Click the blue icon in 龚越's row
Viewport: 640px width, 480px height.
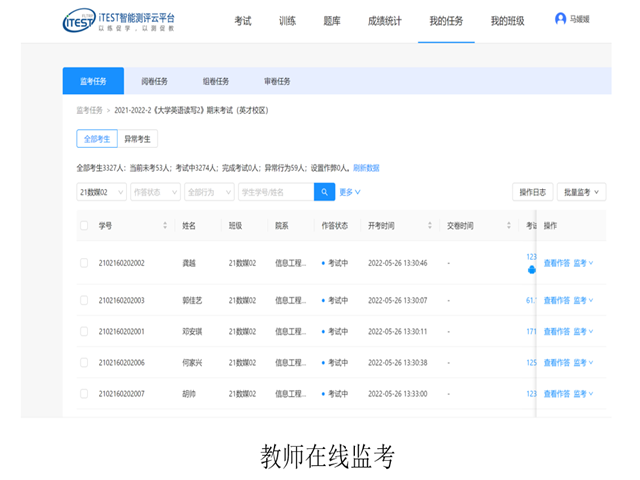tap(531, 269)
